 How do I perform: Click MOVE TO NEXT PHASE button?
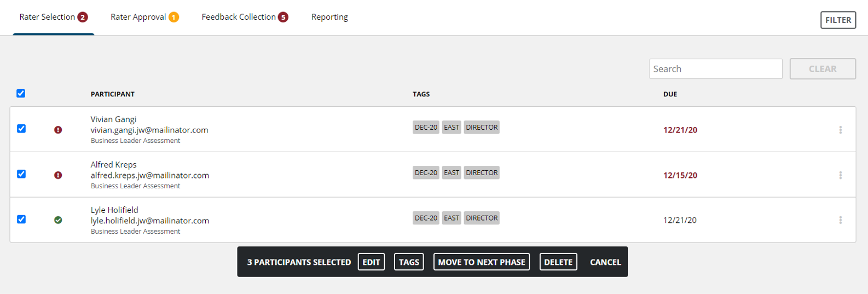[482, 262]
